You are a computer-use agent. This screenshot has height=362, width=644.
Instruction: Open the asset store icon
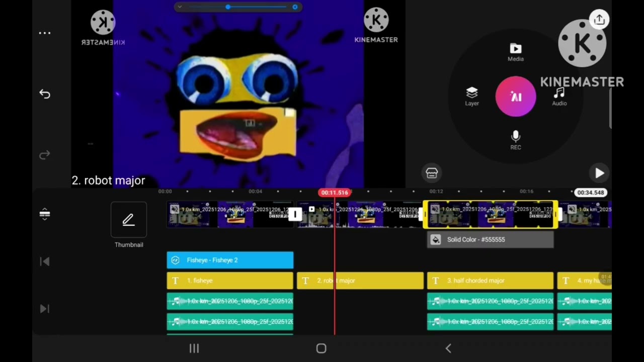(x=432, y=173)
